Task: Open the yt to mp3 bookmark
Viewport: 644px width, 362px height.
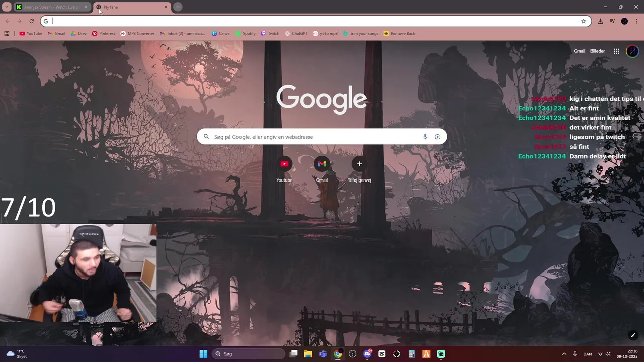Action: (325, 34)
